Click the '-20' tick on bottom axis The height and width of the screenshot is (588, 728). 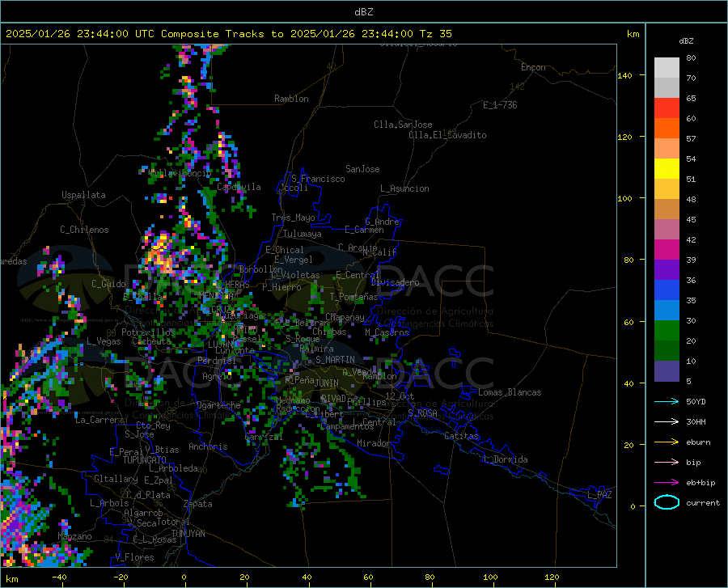tap(121, 577)
